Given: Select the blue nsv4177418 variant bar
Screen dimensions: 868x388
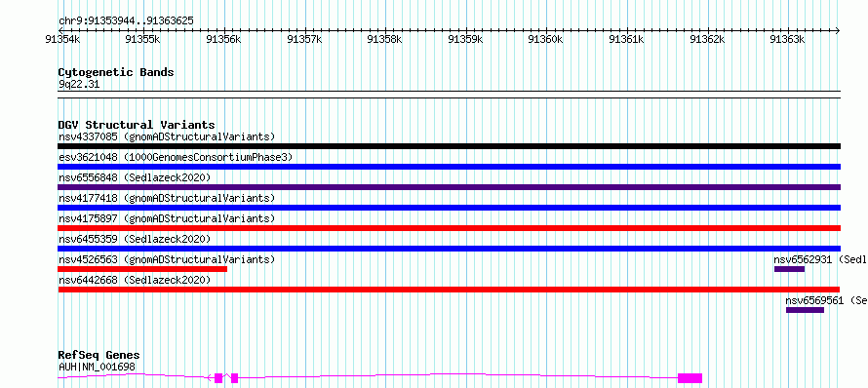Looking at the screenshot, I should point(449,208).
